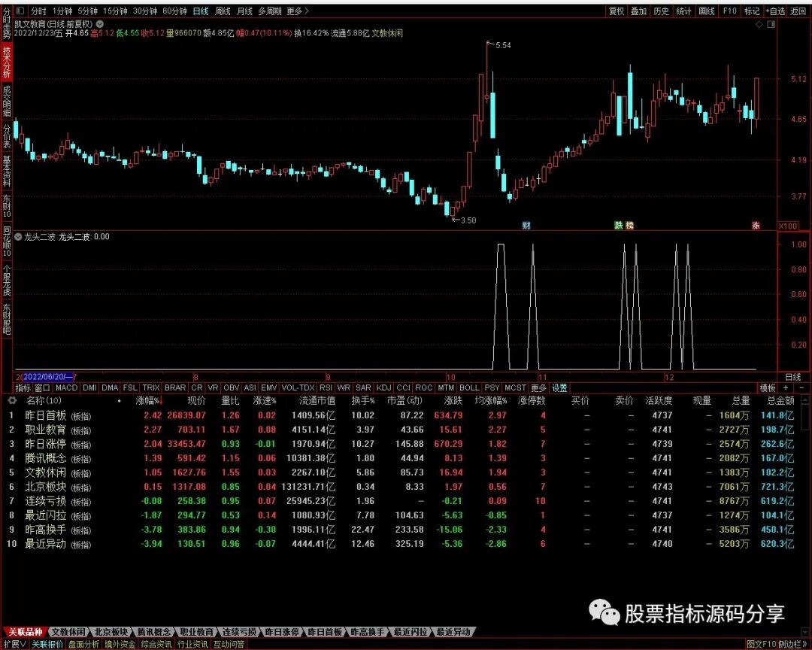The width and height of the screenshot is (812, 650).
Task: Activate the 画线 drawing tool
Action: (706, 11)
